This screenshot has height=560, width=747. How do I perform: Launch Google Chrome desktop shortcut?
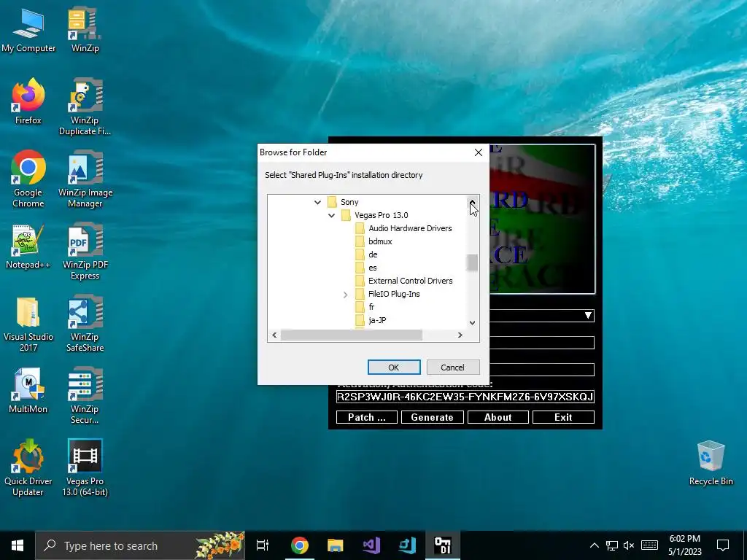click(28, 179)
